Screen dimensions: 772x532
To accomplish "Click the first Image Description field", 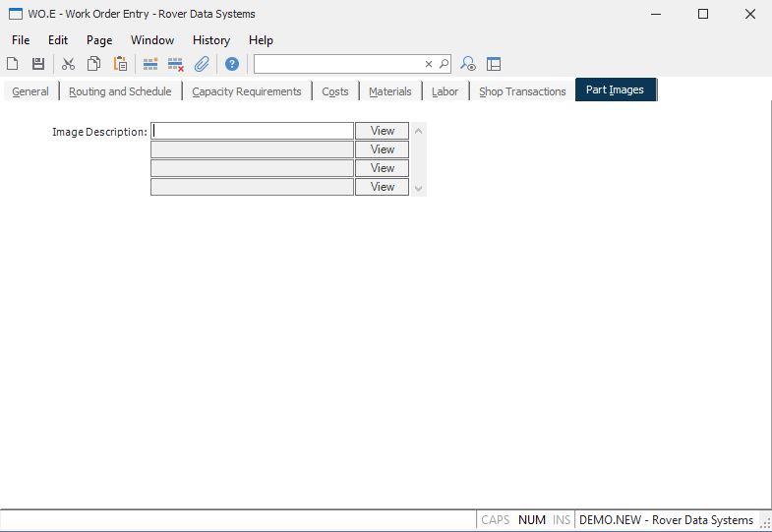I will point(252,131).
